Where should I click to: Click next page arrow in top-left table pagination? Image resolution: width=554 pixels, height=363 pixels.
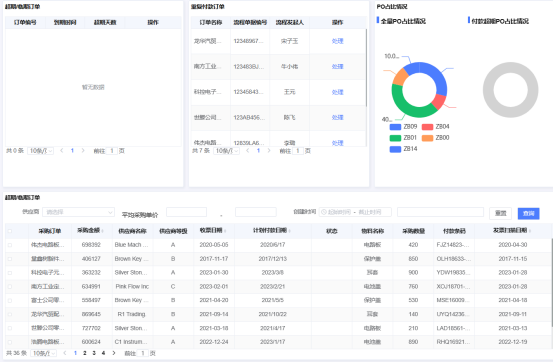pos(83,151)
